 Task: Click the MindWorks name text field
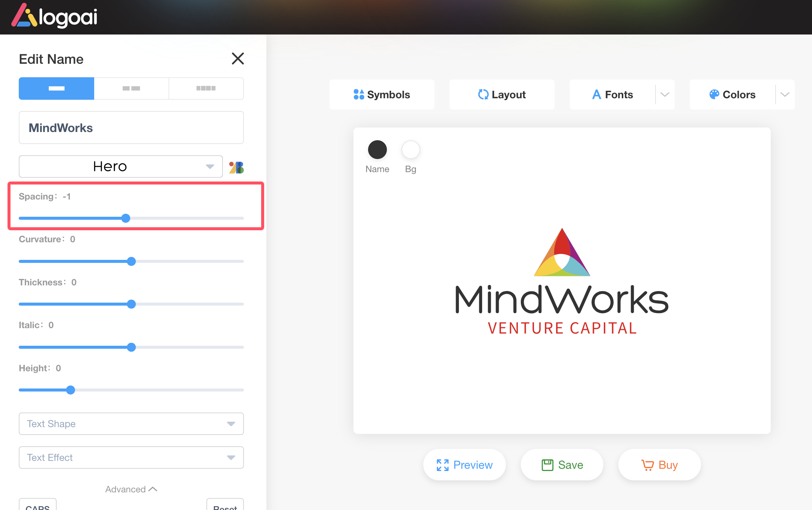(131, 128)
